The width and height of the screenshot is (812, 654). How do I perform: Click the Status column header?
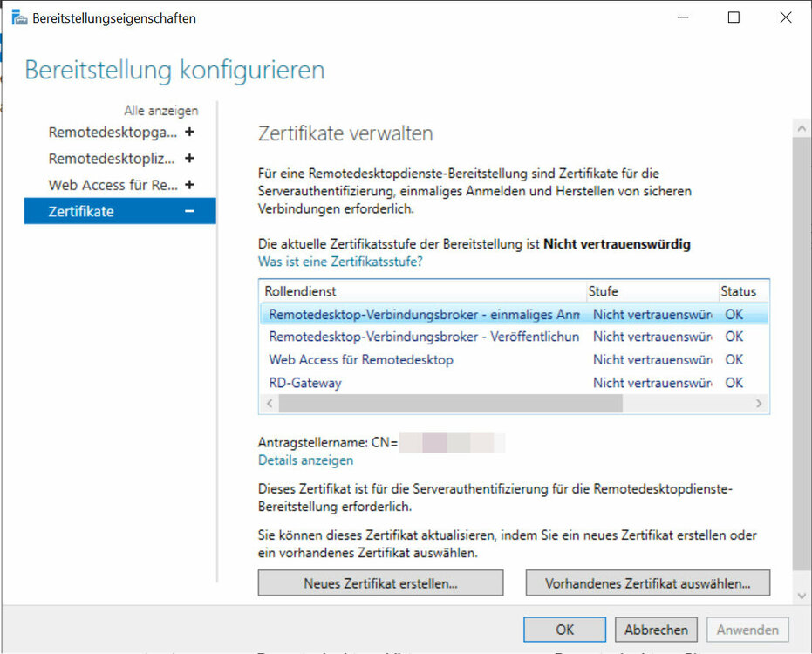tap(740, 291)
